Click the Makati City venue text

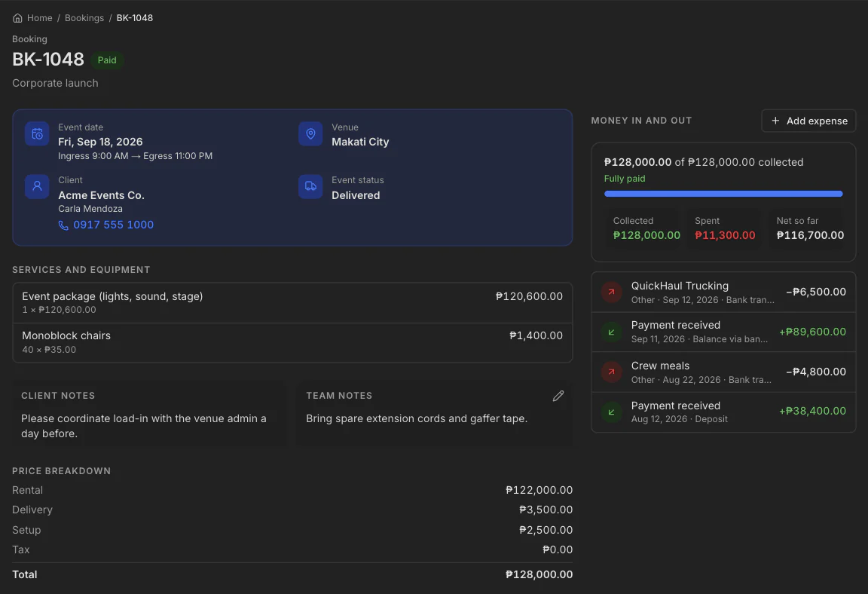360,142
